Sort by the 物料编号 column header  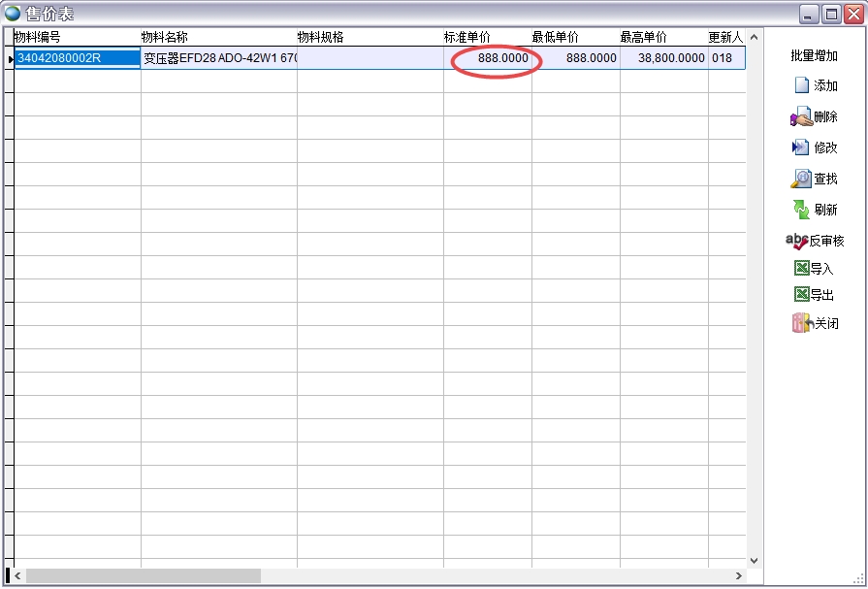coord(39,37)
